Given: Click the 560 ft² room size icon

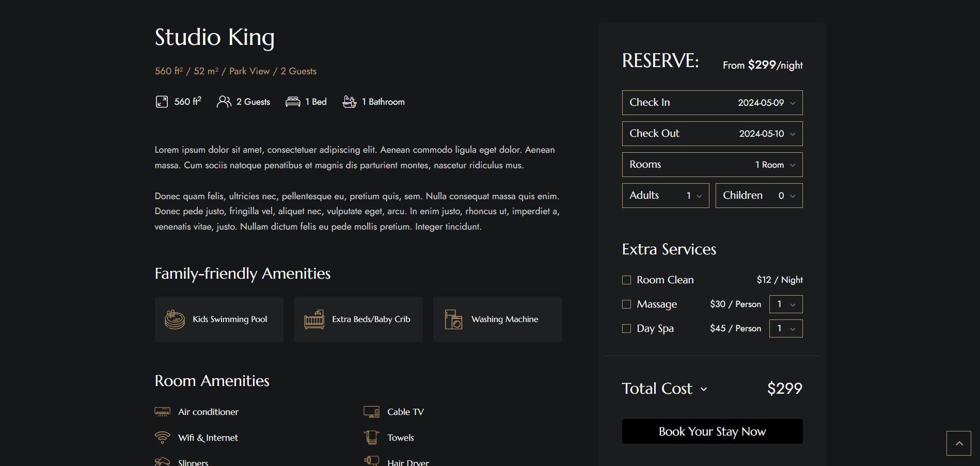Looking at the screenshot, I should (162, 102).
